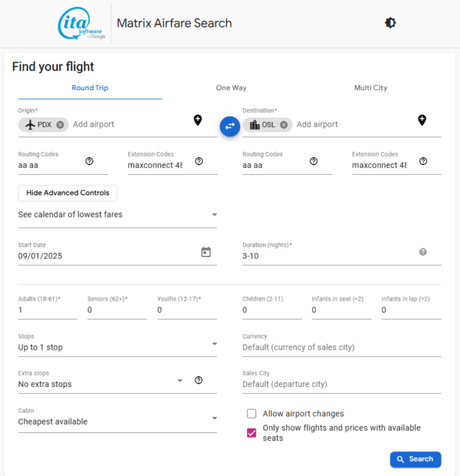Toggle the dark mode theme icon
The height and width of the screenshot is (476, 460).
coord(390,23)
